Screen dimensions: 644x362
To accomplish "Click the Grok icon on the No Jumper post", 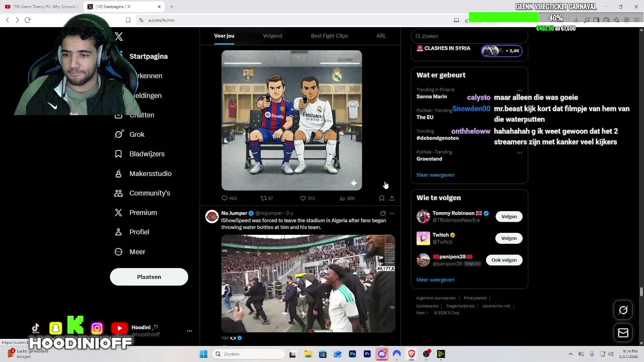I will (x=383, y=213).
